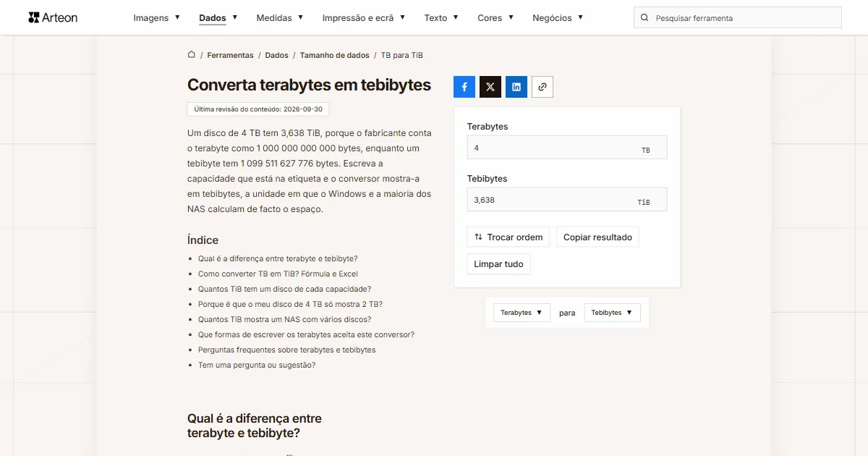The width and height of the screenshot is (868, 456).
Task: Jump to 'Quantos TiB tem um disco de cada capacidade?'
Action: (x=284, y=289)
